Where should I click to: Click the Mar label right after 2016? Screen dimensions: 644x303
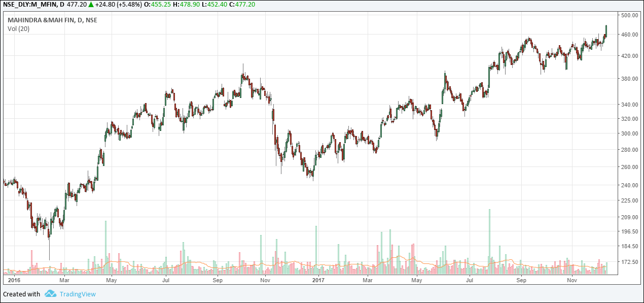click(x=64, y=280)
